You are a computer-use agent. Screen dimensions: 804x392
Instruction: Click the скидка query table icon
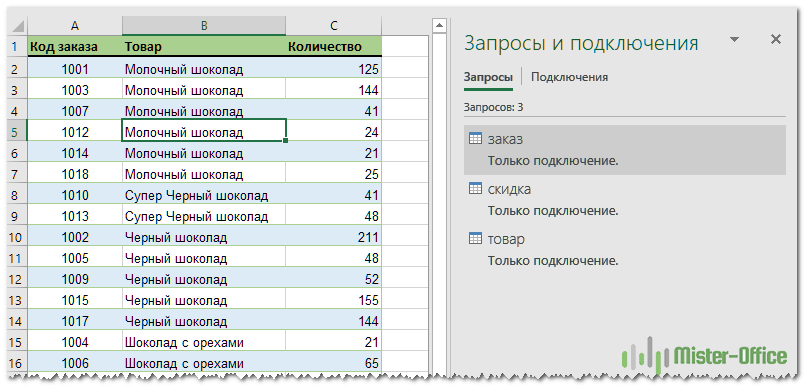(475, 189)
